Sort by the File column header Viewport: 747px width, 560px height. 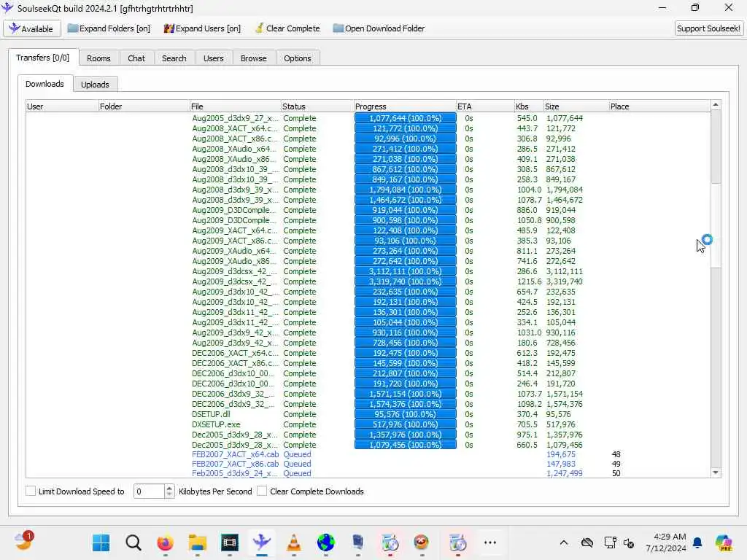tap(235, 106)
